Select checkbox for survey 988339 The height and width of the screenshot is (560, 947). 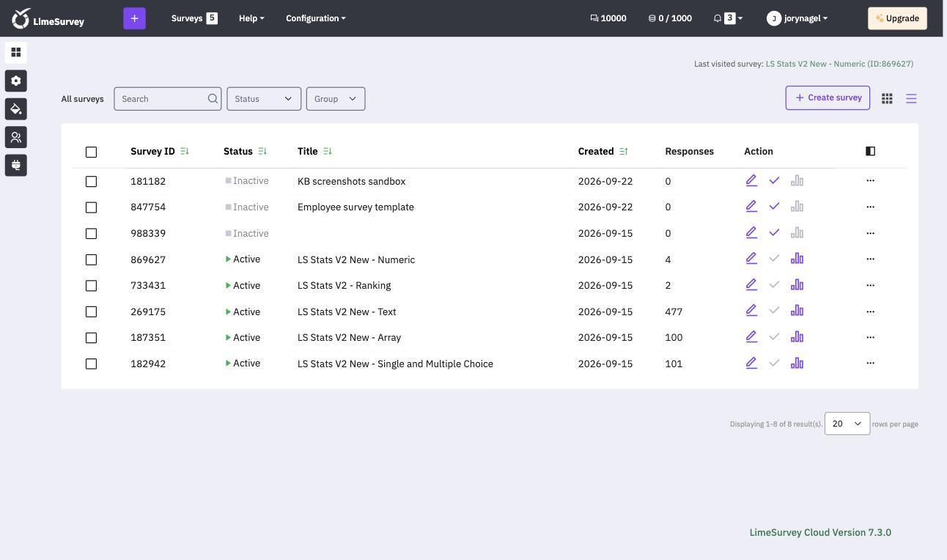tap(91, 234)
